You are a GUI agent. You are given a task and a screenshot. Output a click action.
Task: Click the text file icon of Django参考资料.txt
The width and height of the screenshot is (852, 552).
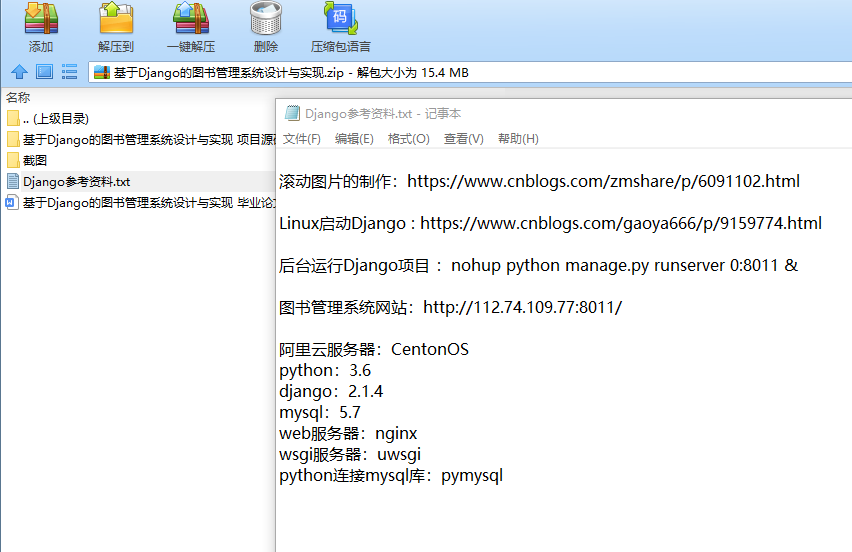13,181
